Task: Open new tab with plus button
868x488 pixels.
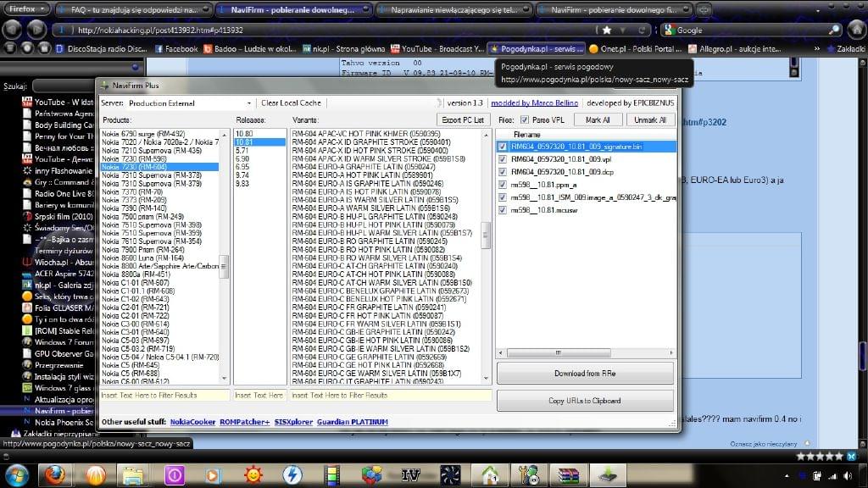Action: coord(704,9)
